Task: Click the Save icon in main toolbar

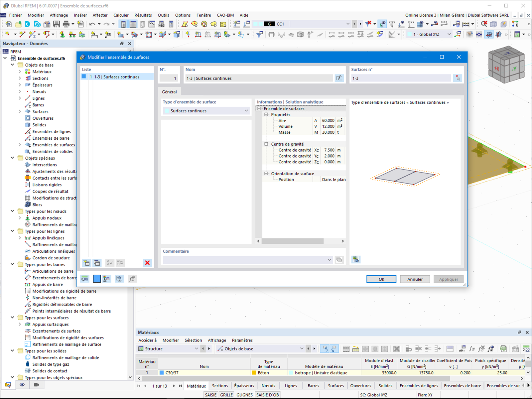Action: 57,24
